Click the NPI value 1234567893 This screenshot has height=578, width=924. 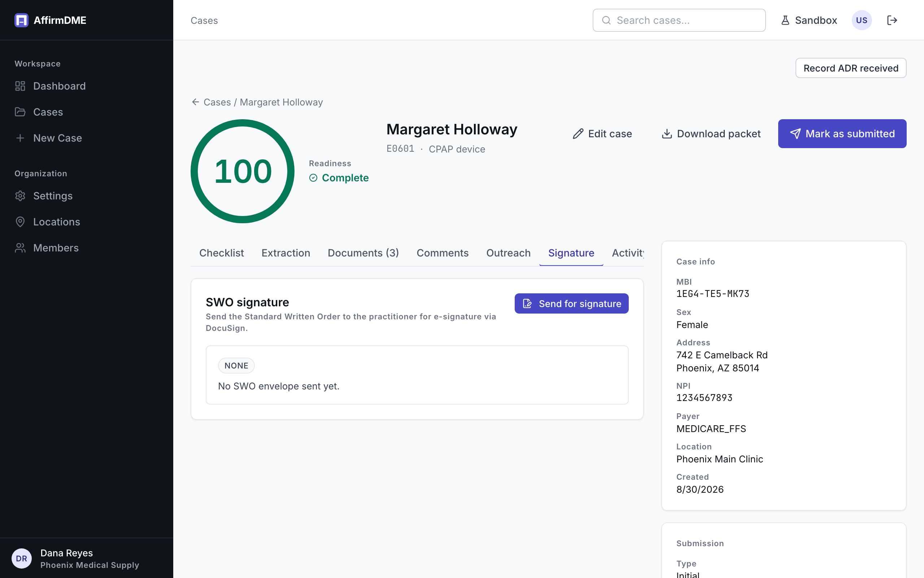tap(704, 398)
